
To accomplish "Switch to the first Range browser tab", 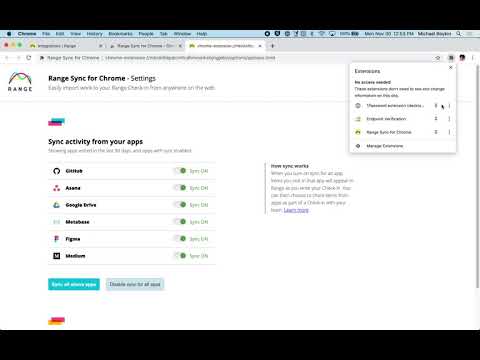I will point(66,46).
